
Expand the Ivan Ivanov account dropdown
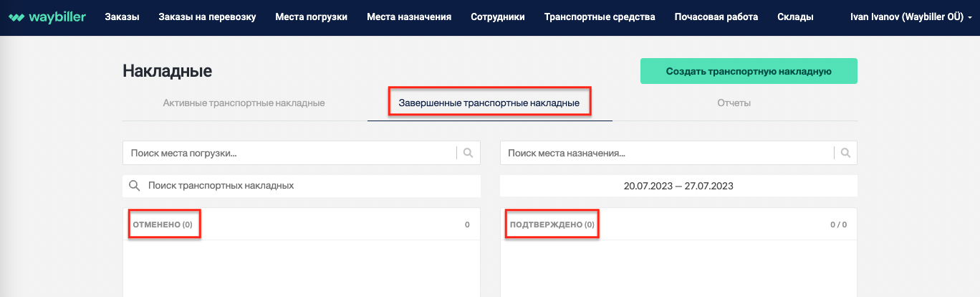click(911, 16)
